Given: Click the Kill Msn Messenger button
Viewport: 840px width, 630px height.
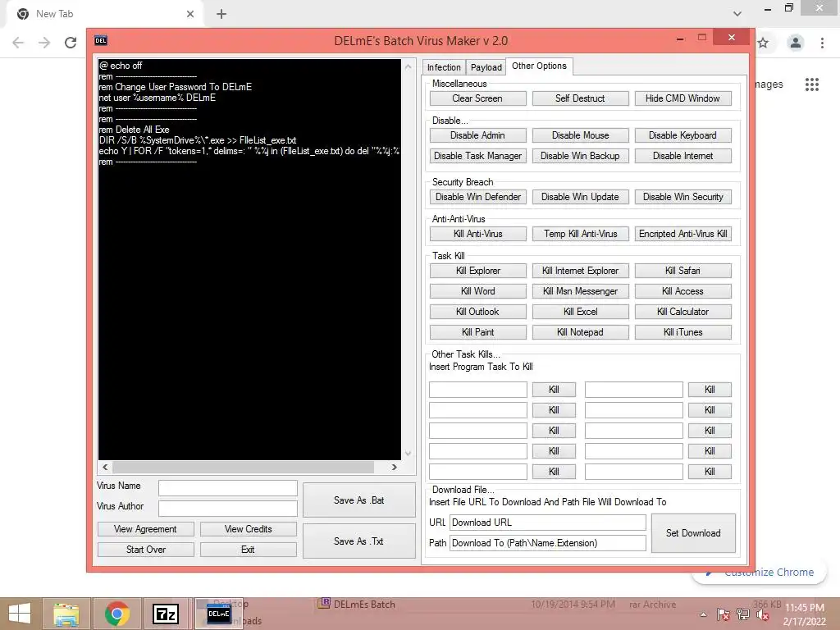Looking at the screenshot, I should 580,291.
